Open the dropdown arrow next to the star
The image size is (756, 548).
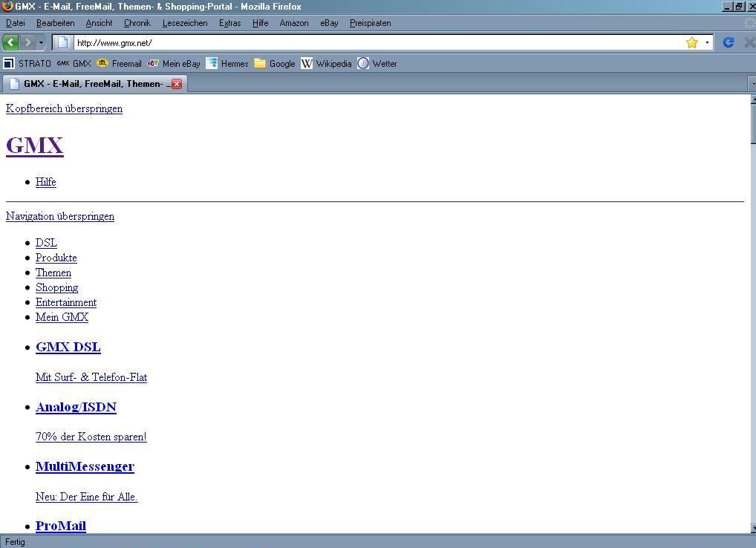coord(707,42)
